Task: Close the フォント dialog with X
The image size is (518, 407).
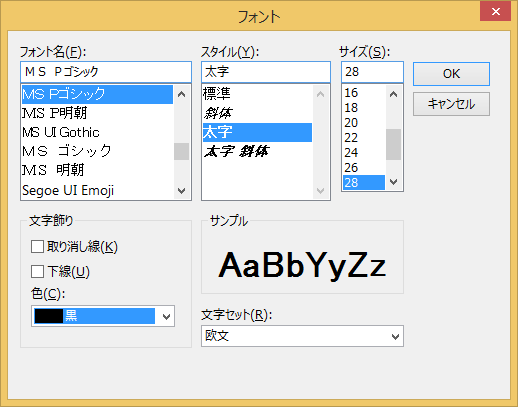Action: coord(495,12)
